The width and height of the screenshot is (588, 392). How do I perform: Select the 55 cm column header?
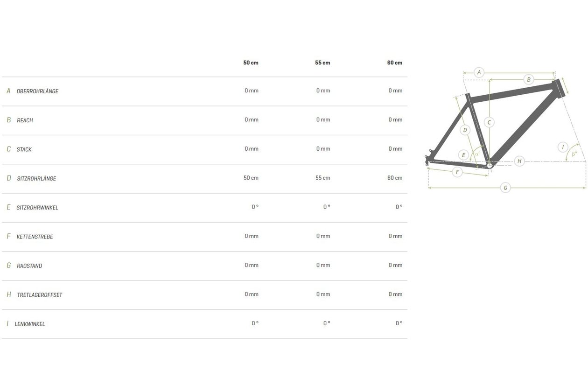point(322,63)
